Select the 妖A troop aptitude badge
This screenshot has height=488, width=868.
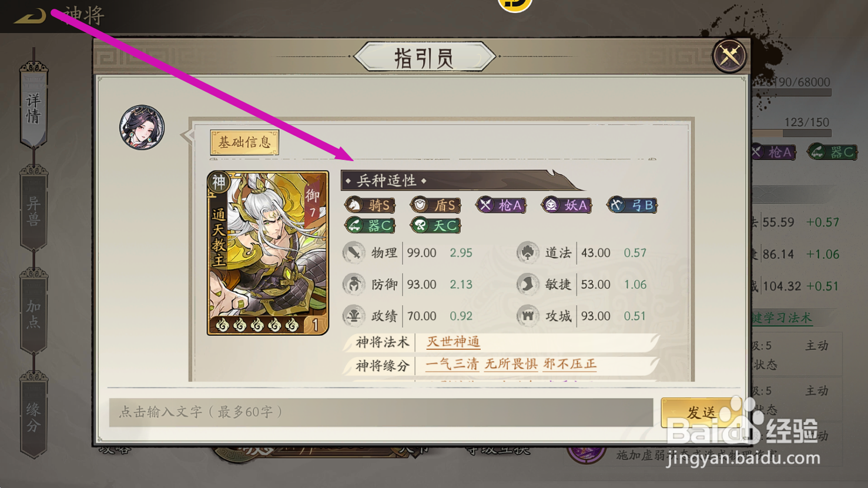567,205
